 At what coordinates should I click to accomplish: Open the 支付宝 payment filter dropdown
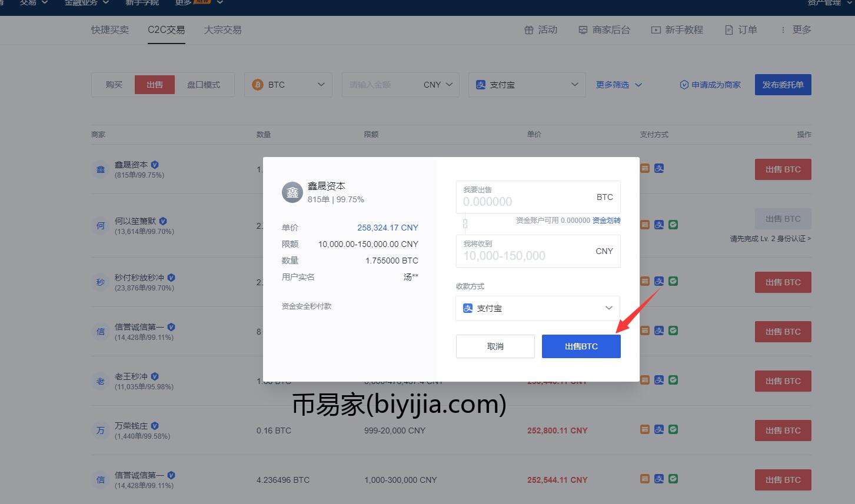point(527,85)
